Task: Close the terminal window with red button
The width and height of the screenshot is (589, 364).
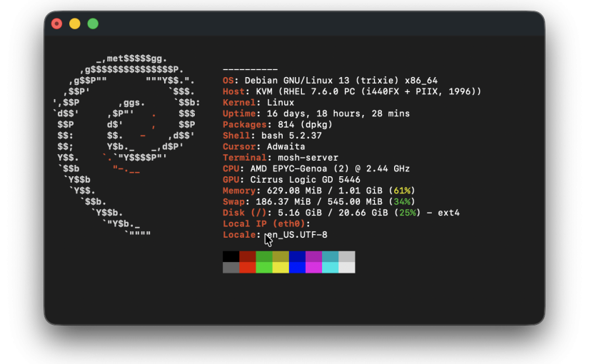Action: (56, 24)
